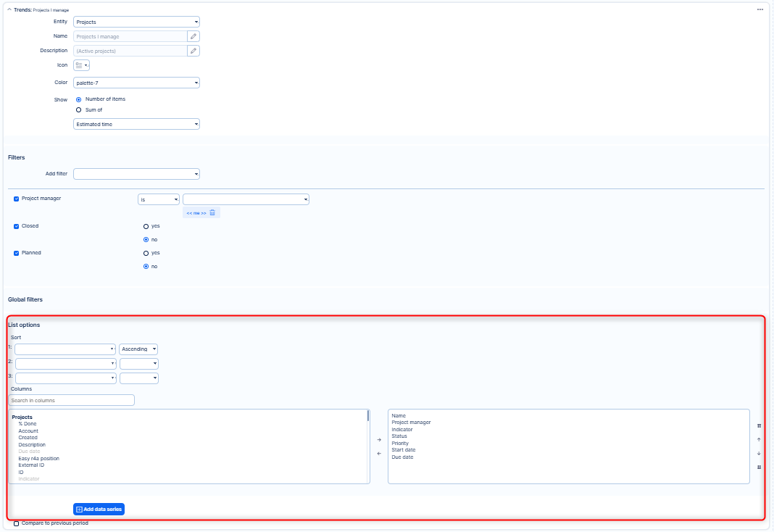Image resolution: width=774 pixels, height=532 pixels.
Task: Click the Add data series button
Action: tap(99, 510)
